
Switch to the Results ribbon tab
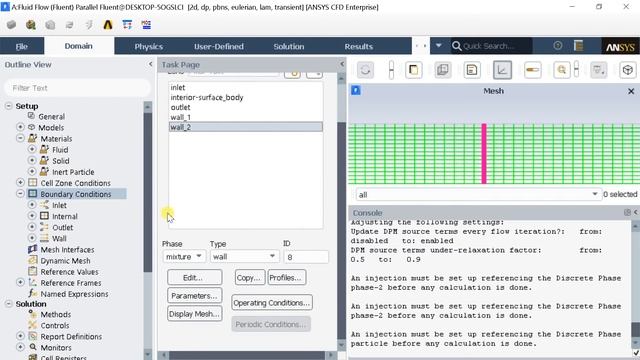pyautogui.click(x=358, y=46)
